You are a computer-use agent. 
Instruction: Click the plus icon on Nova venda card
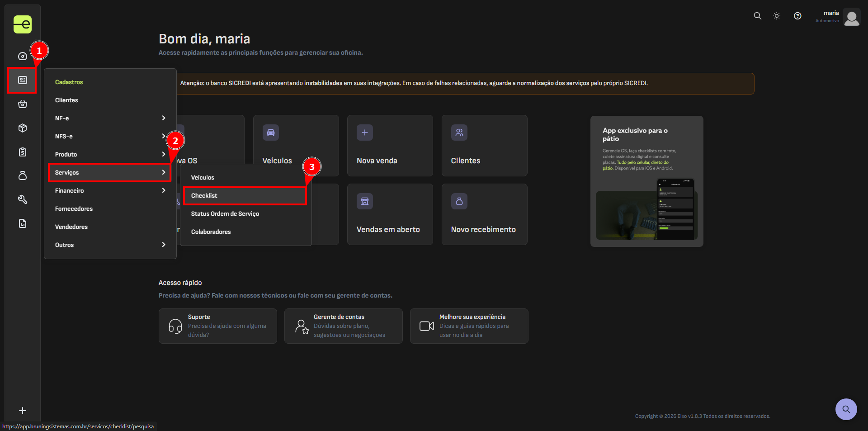point(365,133)
